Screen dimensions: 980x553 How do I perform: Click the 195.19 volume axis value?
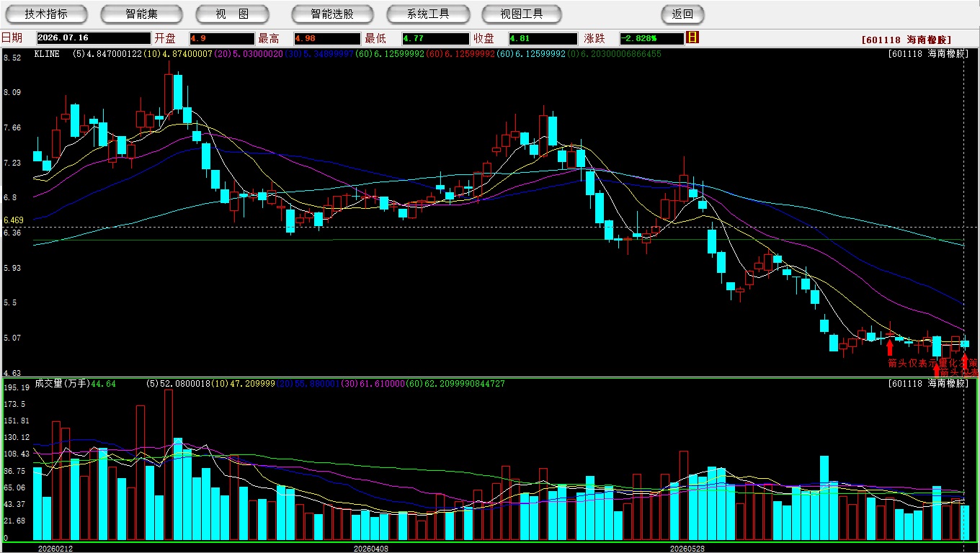pos(16,387)
